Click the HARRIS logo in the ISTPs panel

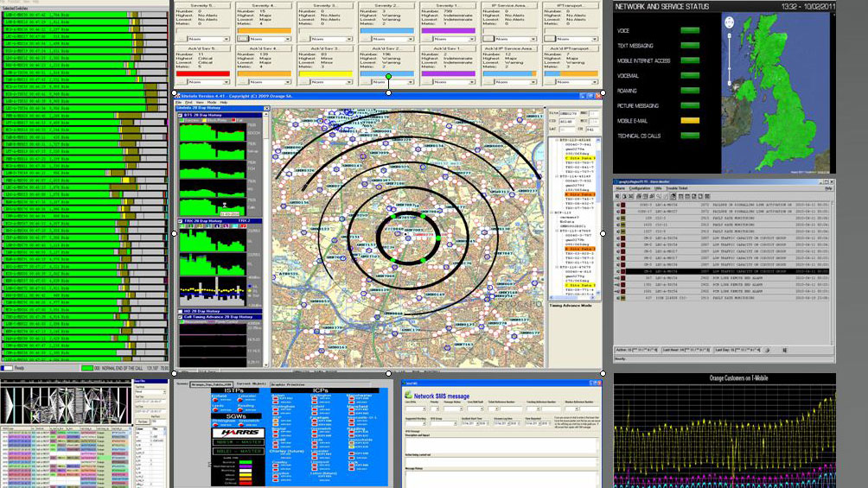pyautogui.click(x=239, y=433)
